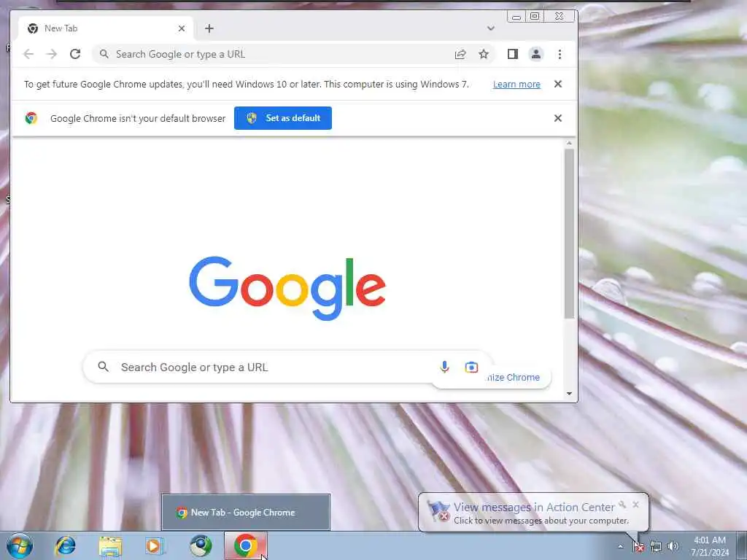Bookmark this tab with the star
The image size is (747, 560).
(x=484, y=54)
